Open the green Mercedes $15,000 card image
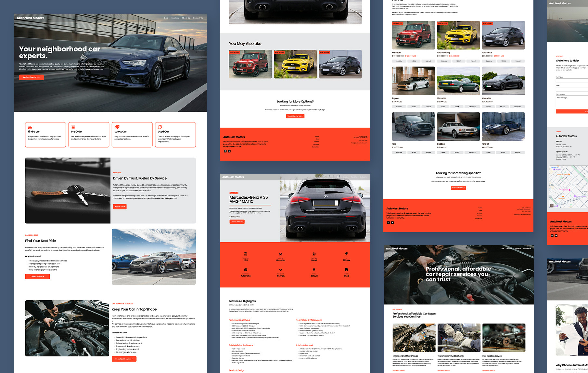The image size is (588, 373). (458, 81)
